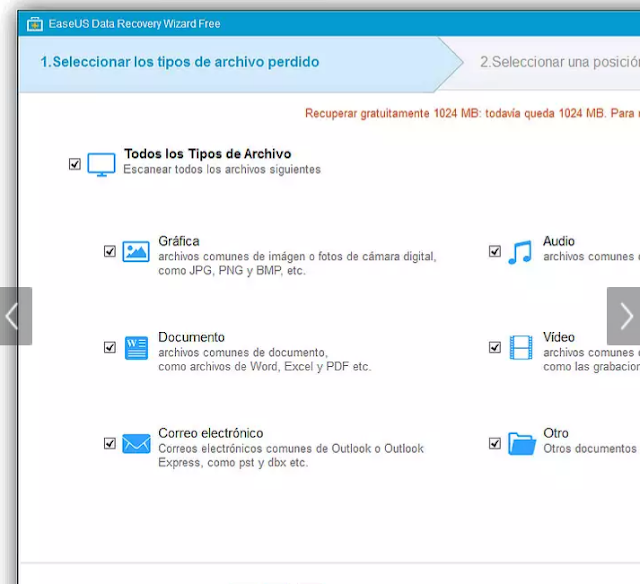Click the JPG, PNG y BMP description text

(x=232, y=271)
